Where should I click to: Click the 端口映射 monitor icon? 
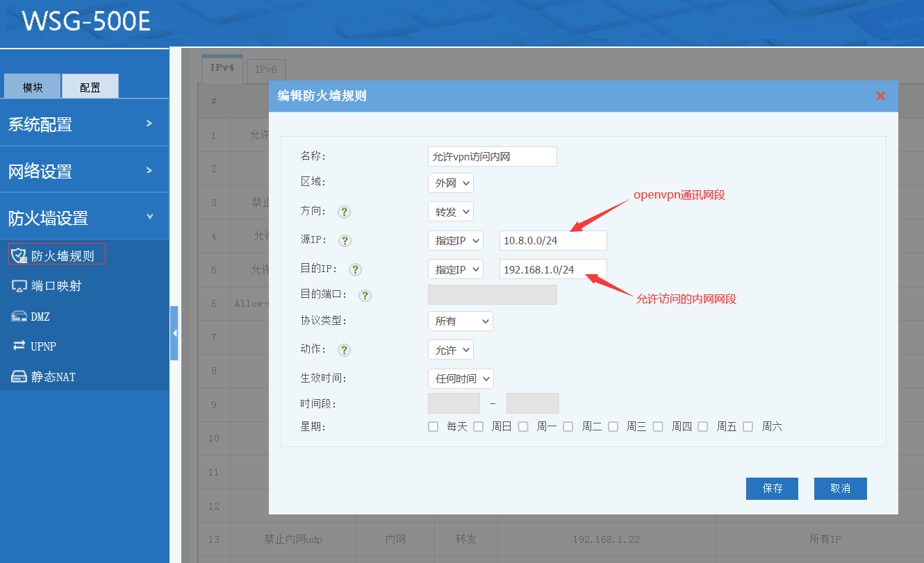pos(19,286)
